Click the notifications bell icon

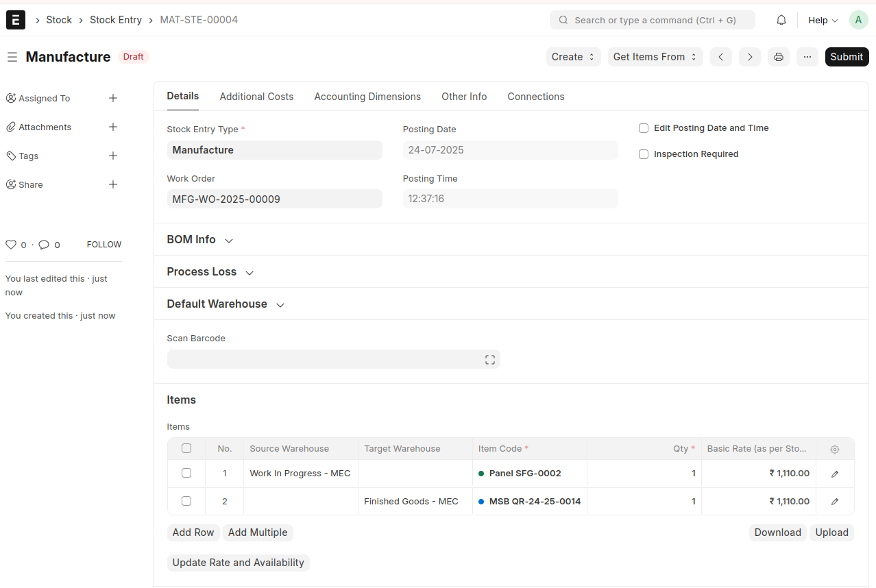(781, 21)
